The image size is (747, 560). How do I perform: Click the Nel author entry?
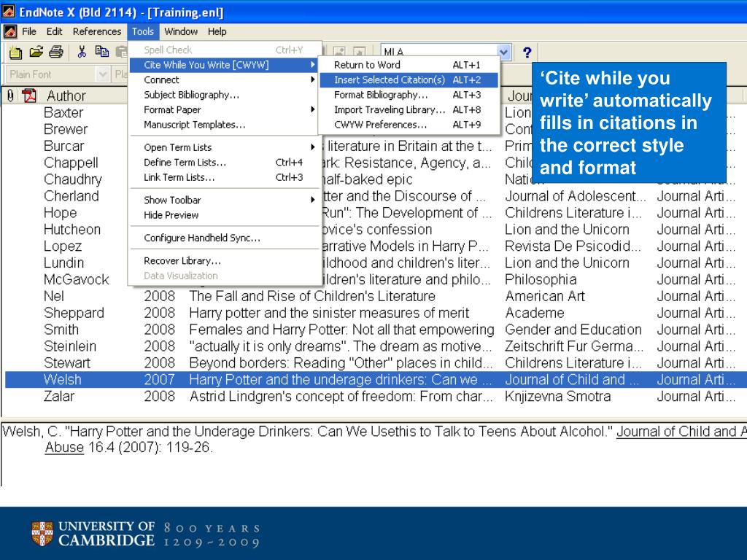pyautogui.click(x=54, y=296)
